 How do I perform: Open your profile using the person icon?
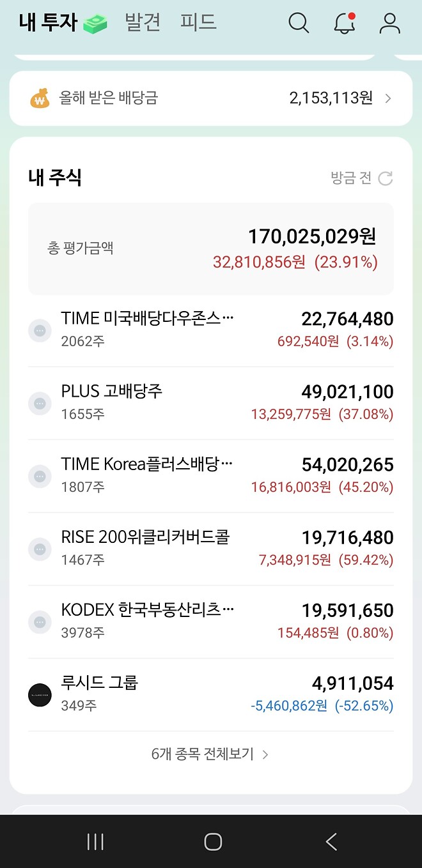[389, 23]
